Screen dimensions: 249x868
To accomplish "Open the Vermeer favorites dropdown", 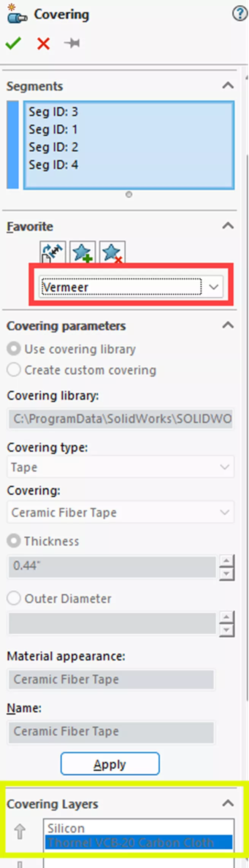I will pyautogui.click(x=214, y=287).
